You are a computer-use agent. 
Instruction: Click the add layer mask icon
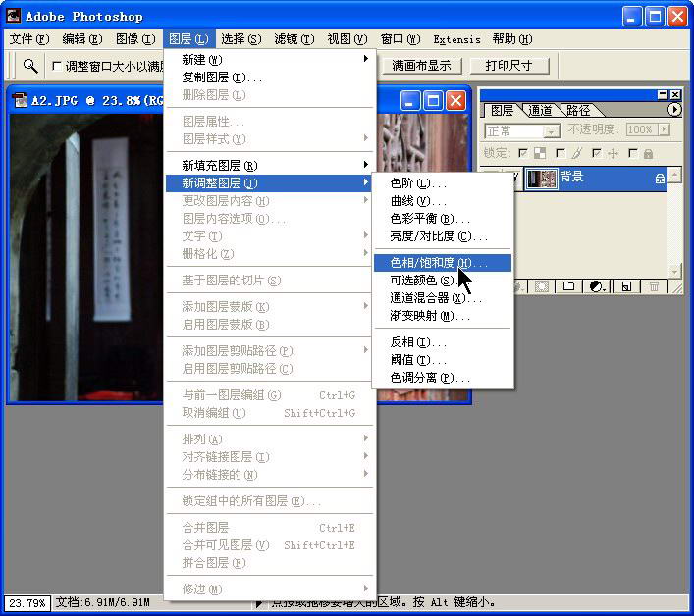(540, 286)
